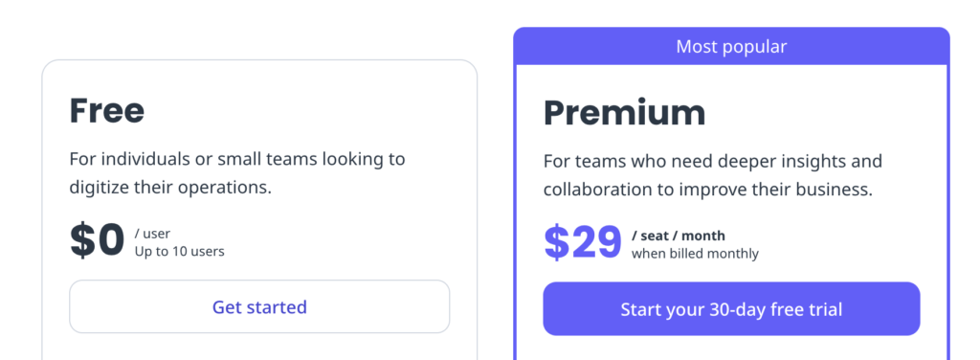Click the '/ user' pricing label
Viewport: 980px width, 360px height.
(x=152, y=234)
